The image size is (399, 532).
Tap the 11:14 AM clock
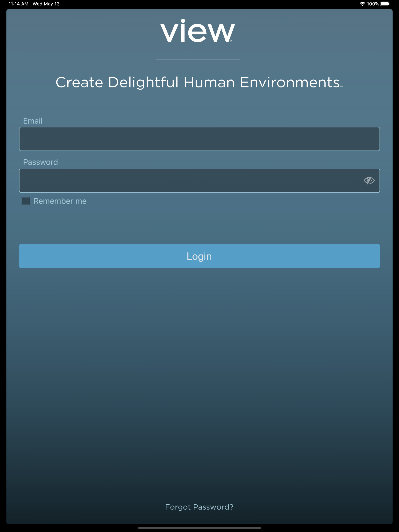(x=19, y=4)
